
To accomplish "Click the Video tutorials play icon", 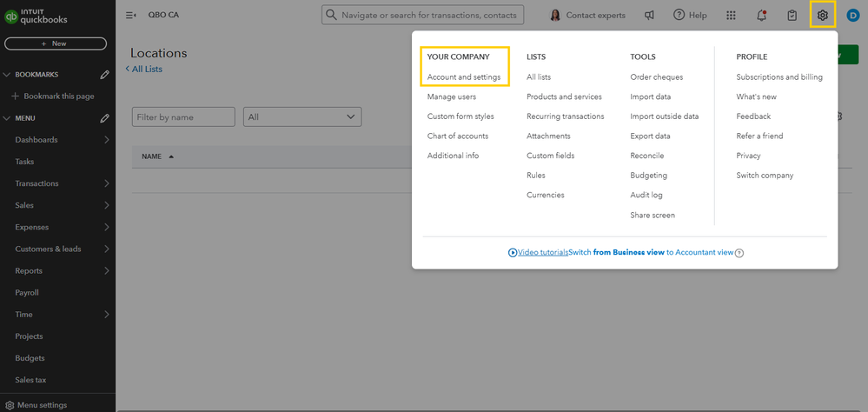I will tap(513, 253).
